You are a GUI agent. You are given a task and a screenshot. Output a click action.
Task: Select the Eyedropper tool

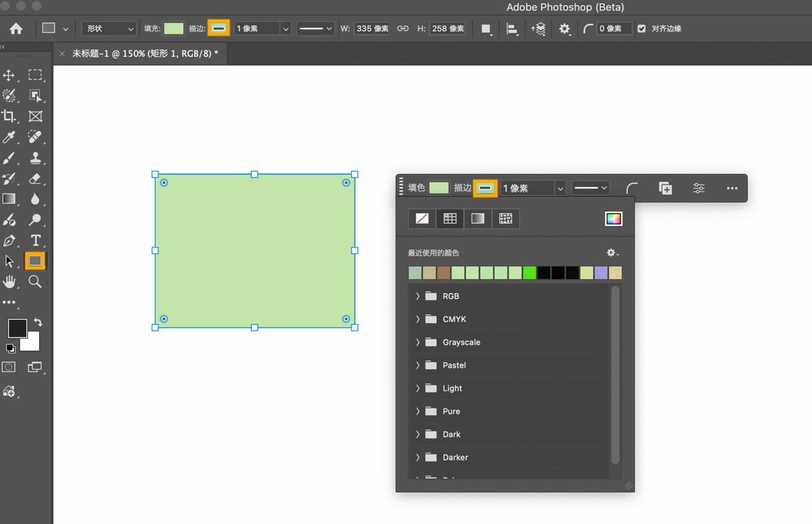click(9, 137)
